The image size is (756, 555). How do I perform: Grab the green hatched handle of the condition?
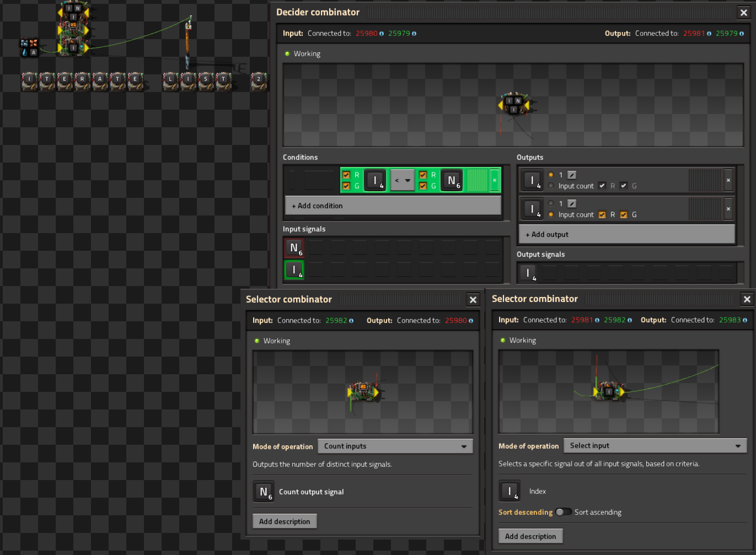click(x=477, y=180)
